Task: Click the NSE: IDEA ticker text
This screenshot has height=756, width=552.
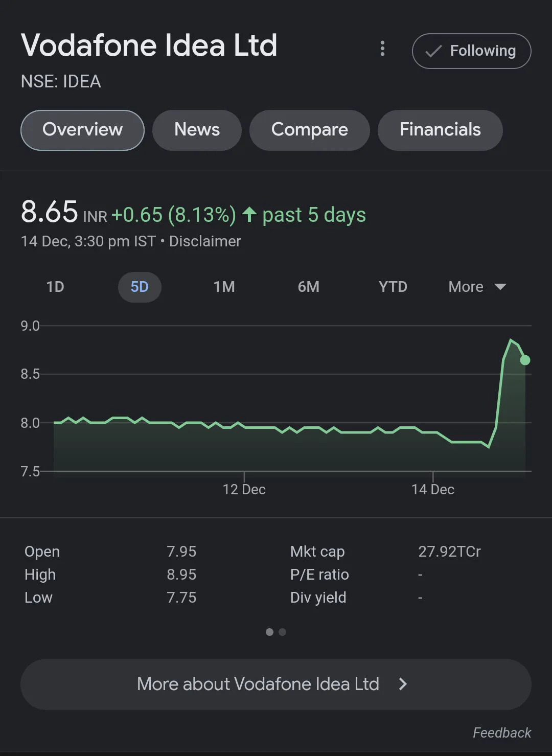Action: pyautogui.click(x=61, y=82)
